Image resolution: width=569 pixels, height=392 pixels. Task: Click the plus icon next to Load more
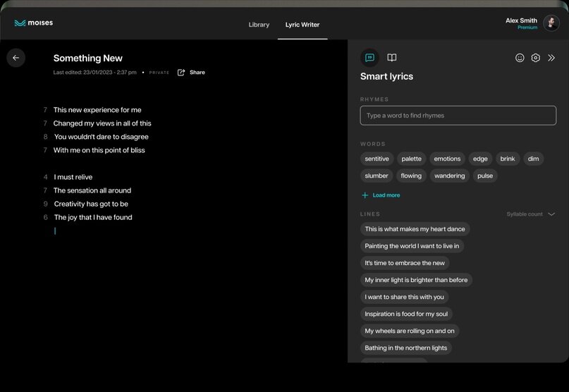pos(365,195)
